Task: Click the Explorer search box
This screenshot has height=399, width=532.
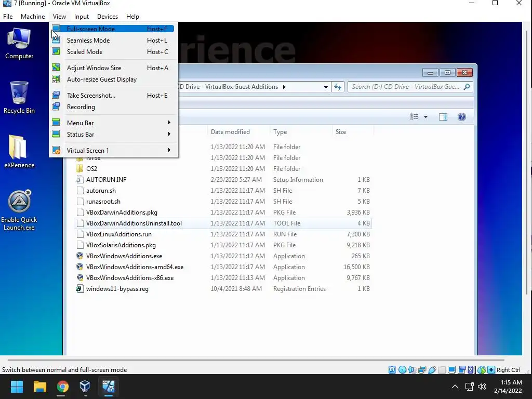Action: (410, 87)
